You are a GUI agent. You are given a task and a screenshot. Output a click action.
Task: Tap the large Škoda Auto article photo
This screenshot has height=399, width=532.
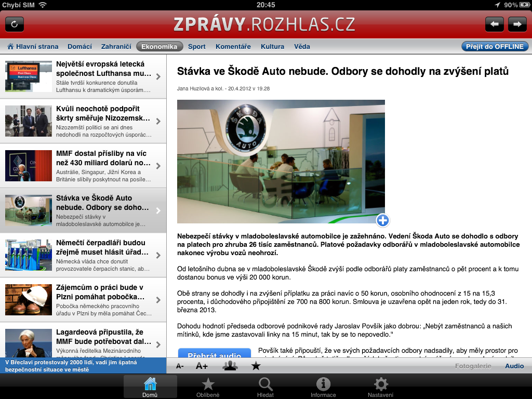281,162
